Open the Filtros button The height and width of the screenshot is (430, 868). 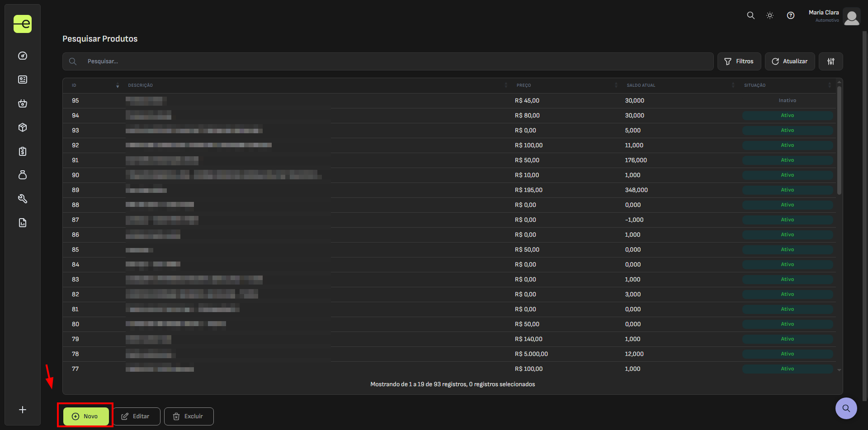pos(739,61)
